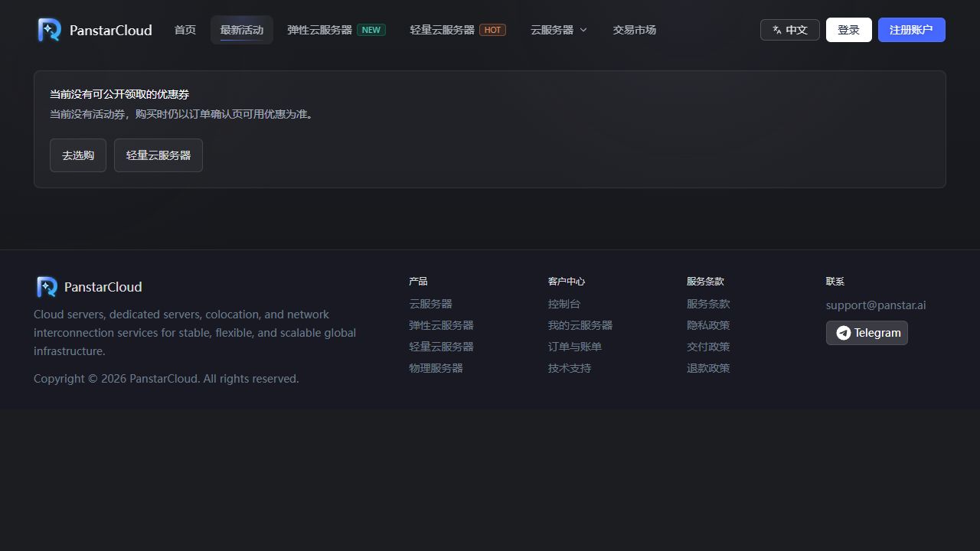This screenshot has width=980, height=551.
Task: Click the PanstarCloud text in the header
Action: [111, 30]
